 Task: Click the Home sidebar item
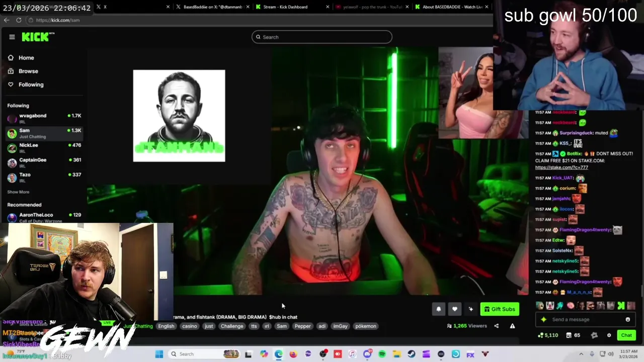22,58
